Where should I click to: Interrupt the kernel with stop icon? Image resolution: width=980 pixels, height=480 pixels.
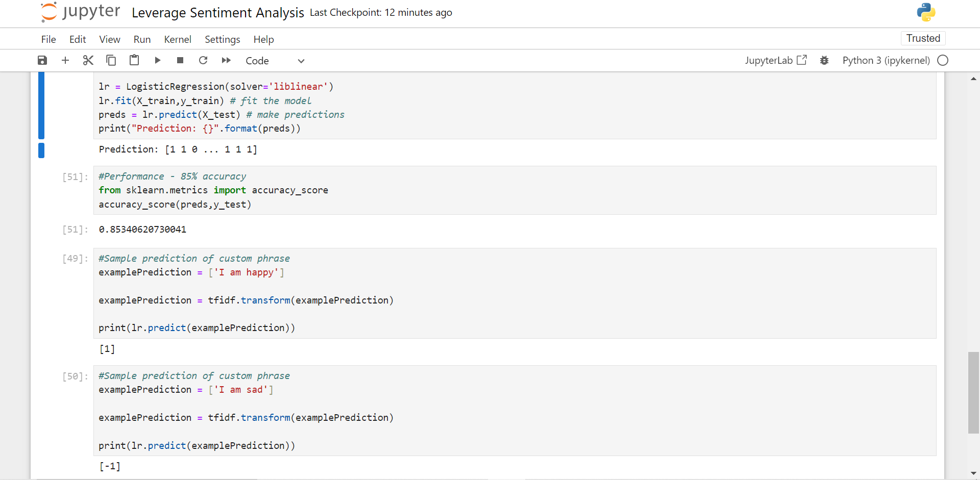[180, 61]
